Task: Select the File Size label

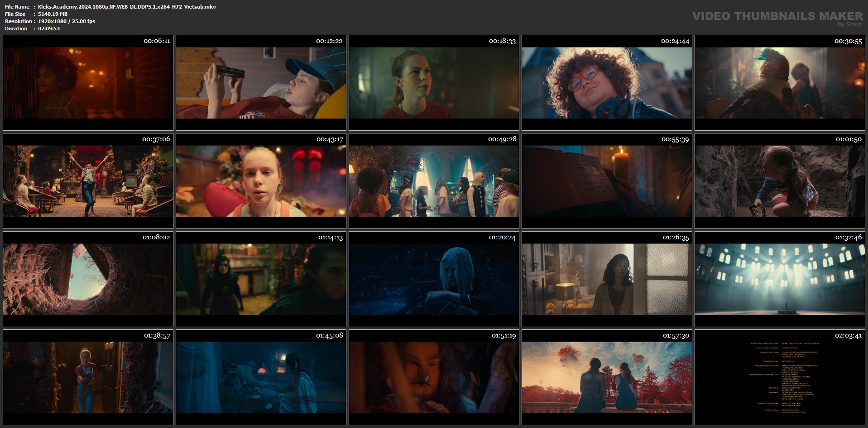Action: click(x=15, y=14)
